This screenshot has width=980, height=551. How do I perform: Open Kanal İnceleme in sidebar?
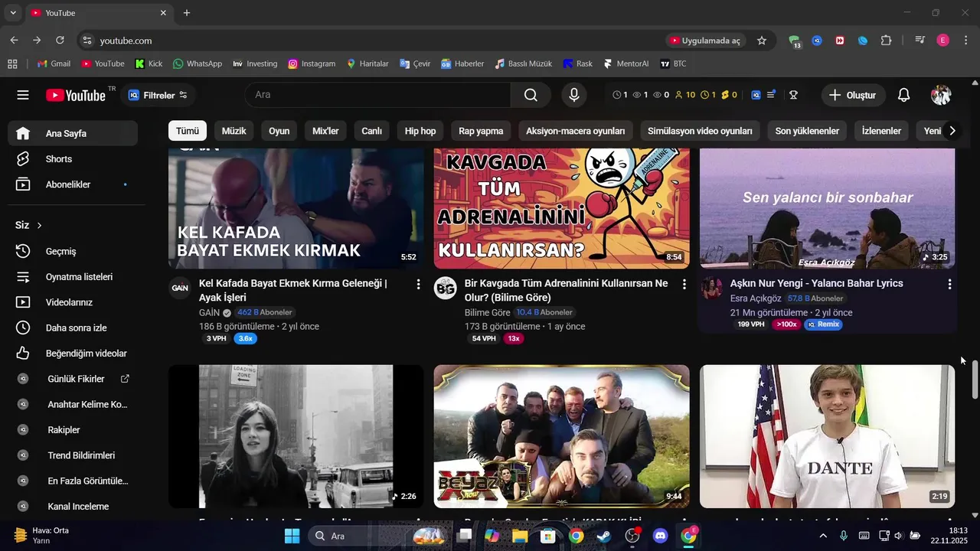tap(73, 507)
